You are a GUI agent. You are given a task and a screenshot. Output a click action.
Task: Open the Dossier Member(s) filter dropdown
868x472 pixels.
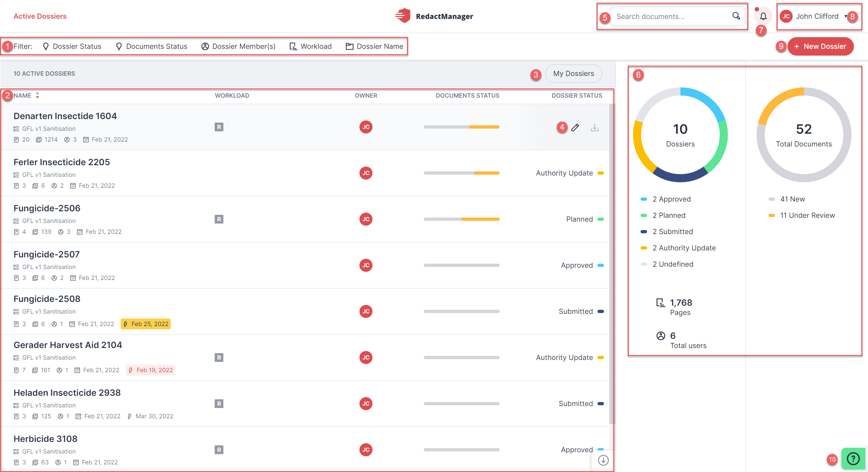pyautogui.click(x=238, y=46)
